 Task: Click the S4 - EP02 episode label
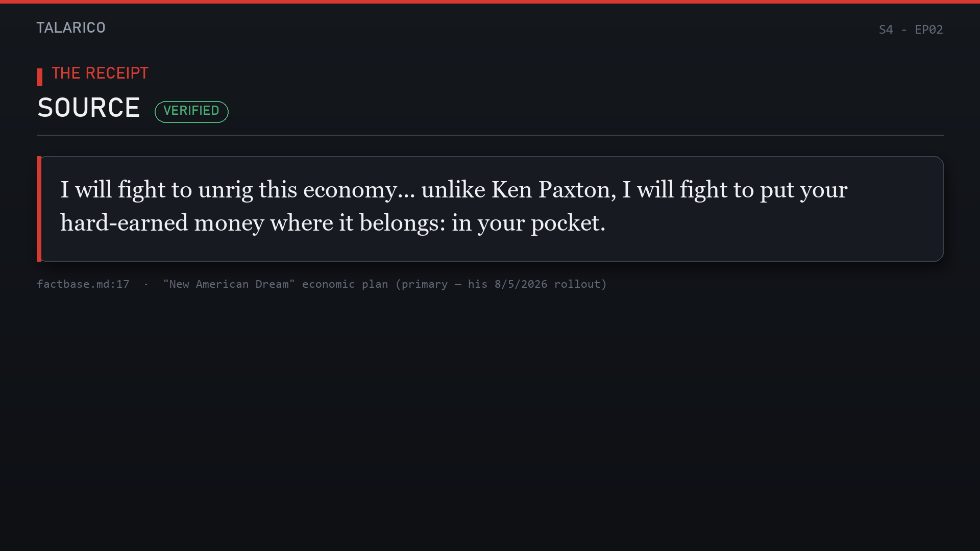pos(911,30)
